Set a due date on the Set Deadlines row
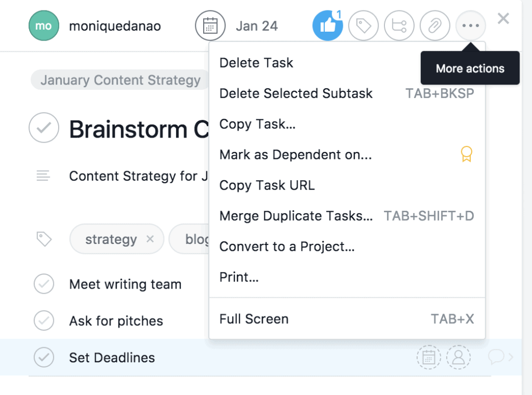Screen dimensions: 532x395 [x=429, y=357]
